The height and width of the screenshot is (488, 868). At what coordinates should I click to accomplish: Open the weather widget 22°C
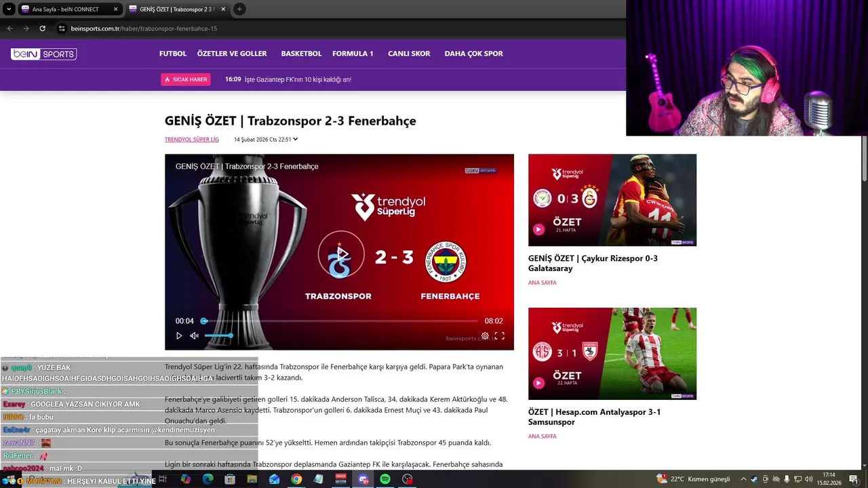click(693, 479)
